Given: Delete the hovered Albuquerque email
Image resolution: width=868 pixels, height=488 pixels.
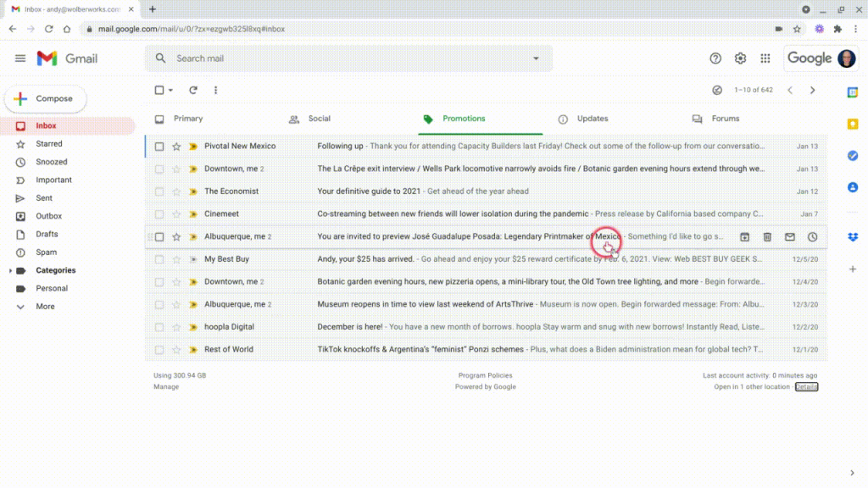Looking at the screenshot, I should [x=767, y=237].
